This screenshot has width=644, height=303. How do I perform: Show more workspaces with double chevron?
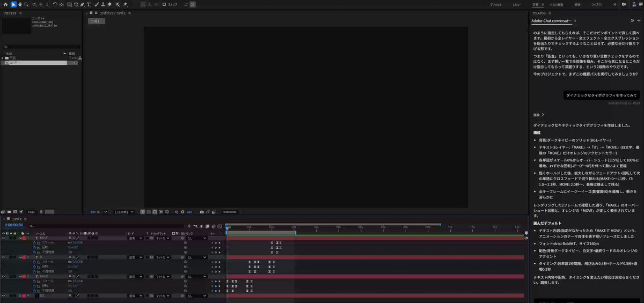[x=615, y=5]
